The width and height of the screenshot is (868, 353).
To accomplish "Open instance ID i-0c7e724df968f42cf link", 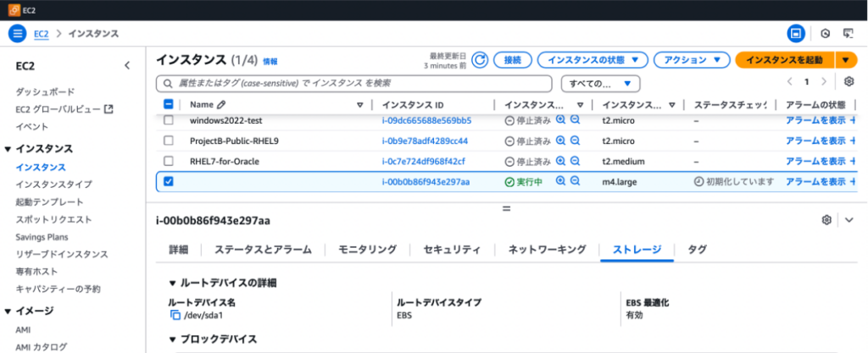I will 424,162.
